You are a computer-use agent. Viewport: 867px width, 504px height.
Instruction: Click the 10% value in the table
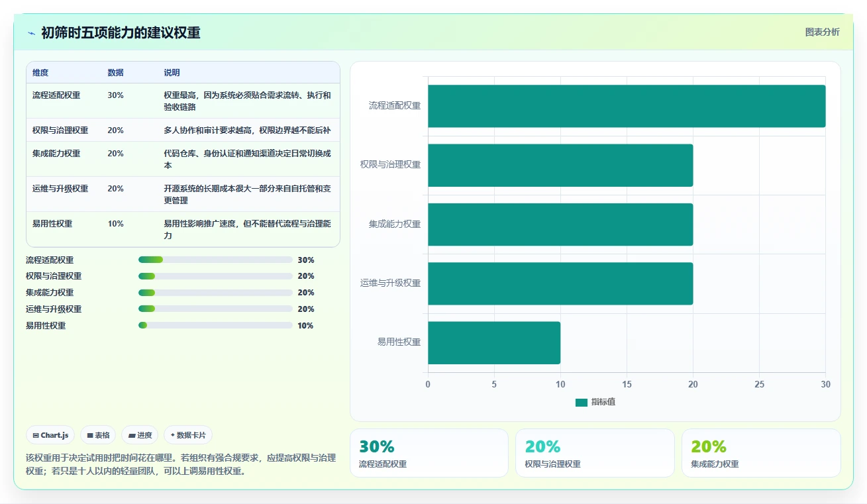pos(115,224)
